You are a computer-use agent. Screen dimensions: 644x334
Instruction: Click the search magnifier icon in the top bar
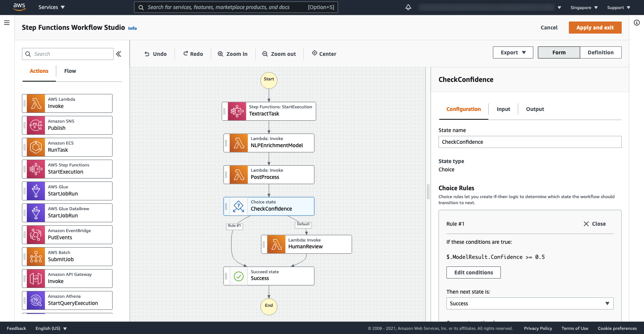[141, 7]
